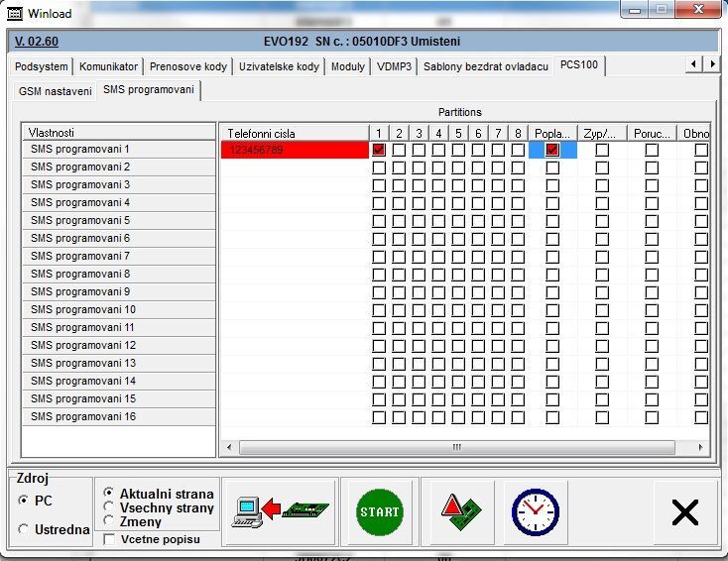The image size is (728, 561).
Task: Switch to the GSM nastaveni tab
Action: [55, 90]
